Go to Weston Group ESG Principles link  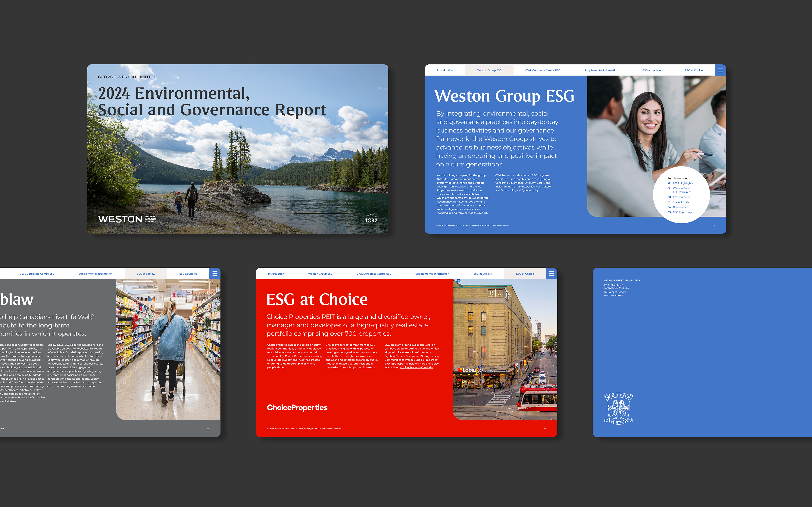pos(682,190)
